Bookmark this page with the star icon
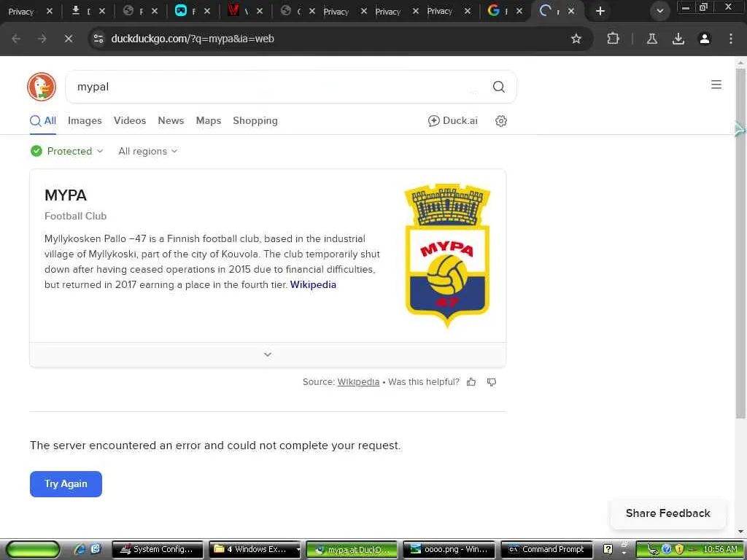 (x=576, y=39)
